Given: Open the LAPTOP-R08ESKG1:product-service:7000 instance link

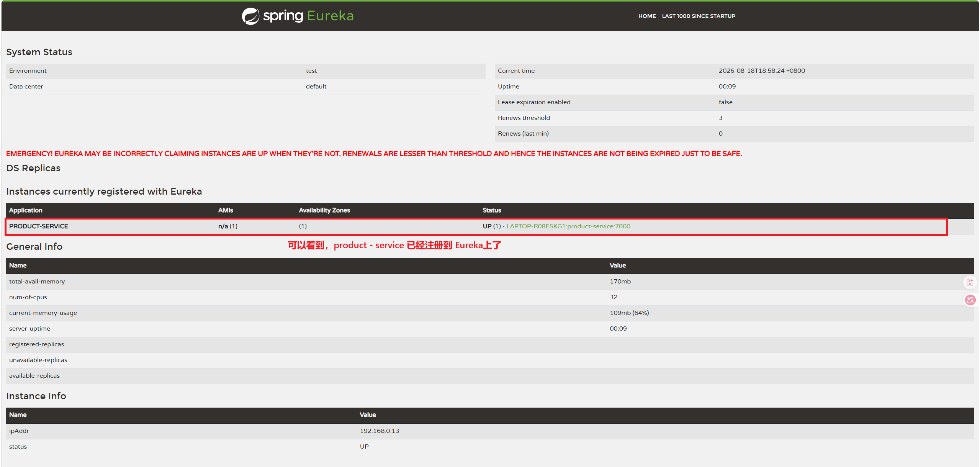Looking at the screenshot, I should [568, 226].
